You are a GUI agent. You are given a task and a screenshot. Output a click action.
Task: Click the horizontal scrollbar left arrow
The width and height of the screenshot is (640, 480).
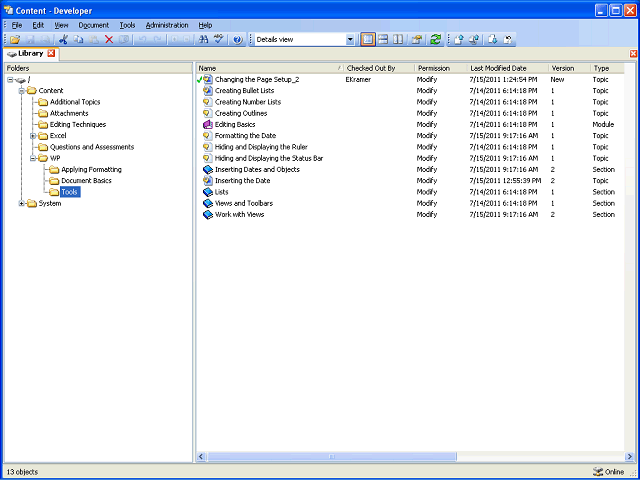point(201,456)
